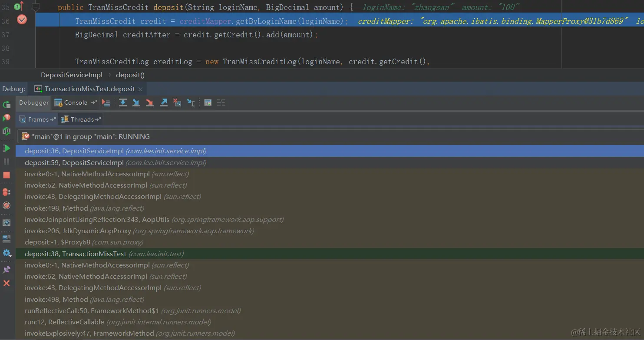Select frame deposit:36, DepositServiceImpl
Screen dimensions: 644x340
tap(330, 151)
